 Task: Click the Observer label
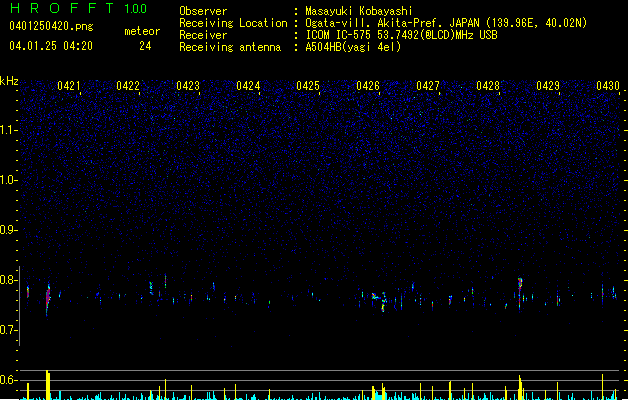(203, 11)
